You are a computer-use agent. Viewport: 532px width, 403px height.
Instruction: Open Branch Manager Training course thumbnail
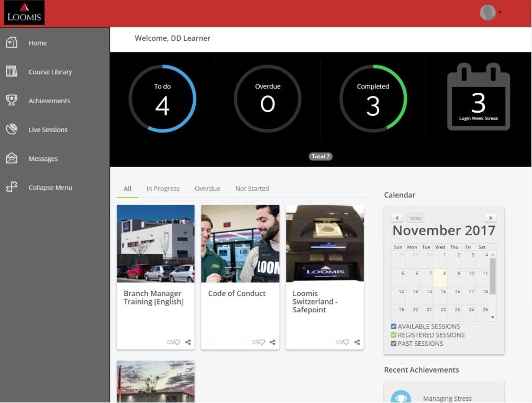click(x=156, y=244)
